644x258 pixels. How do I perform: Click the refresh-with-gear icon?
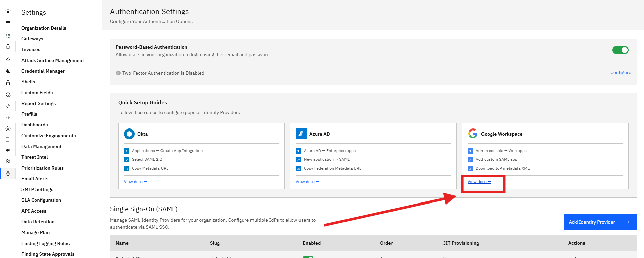[x=8, y=95]
